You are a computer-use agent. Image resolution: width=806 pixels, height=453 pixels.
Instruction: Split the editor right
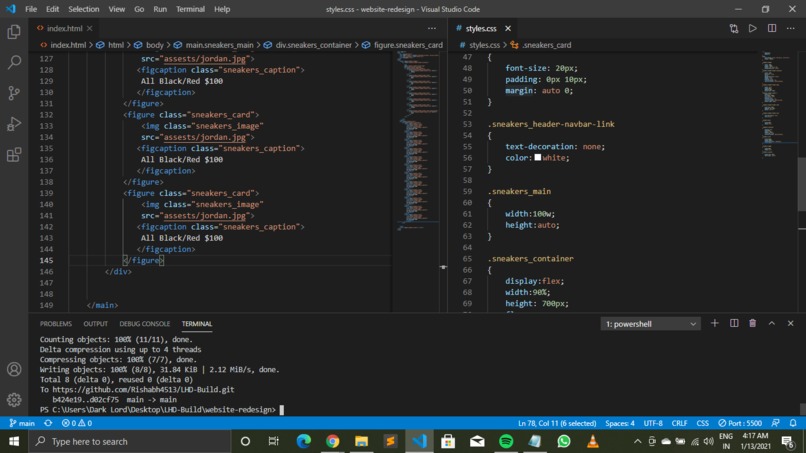(771, 28)
